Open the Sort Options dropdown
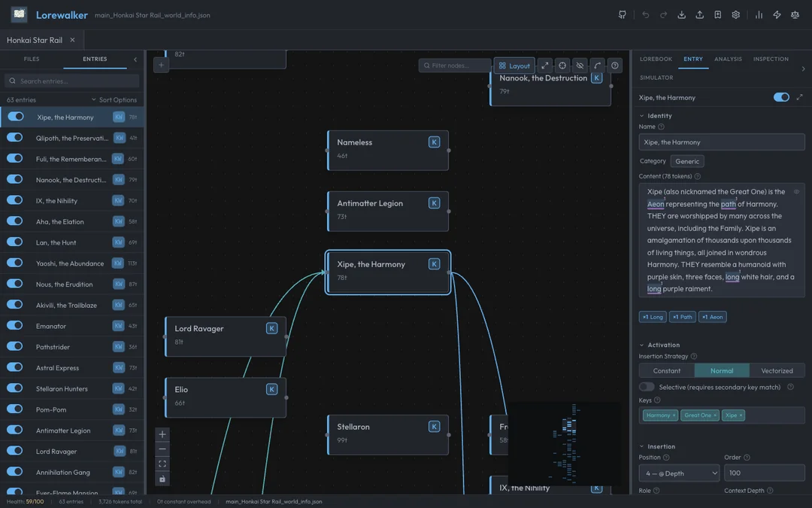Image resolution: width=812 pixels, height=508 pixels. [114, 100]
